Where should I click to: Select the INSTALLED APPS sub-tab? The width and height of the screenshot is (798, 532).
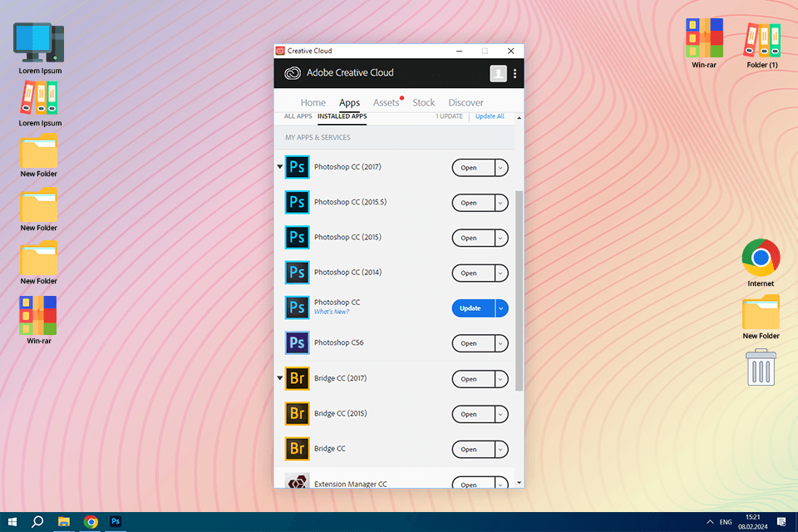[342, 116]
